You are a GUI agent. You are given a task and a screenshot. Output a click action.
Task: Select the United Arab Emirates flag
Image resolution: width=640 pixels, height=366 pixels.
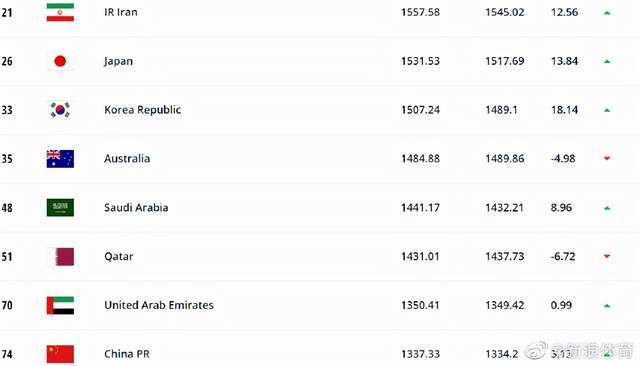(x=60, y=305)
